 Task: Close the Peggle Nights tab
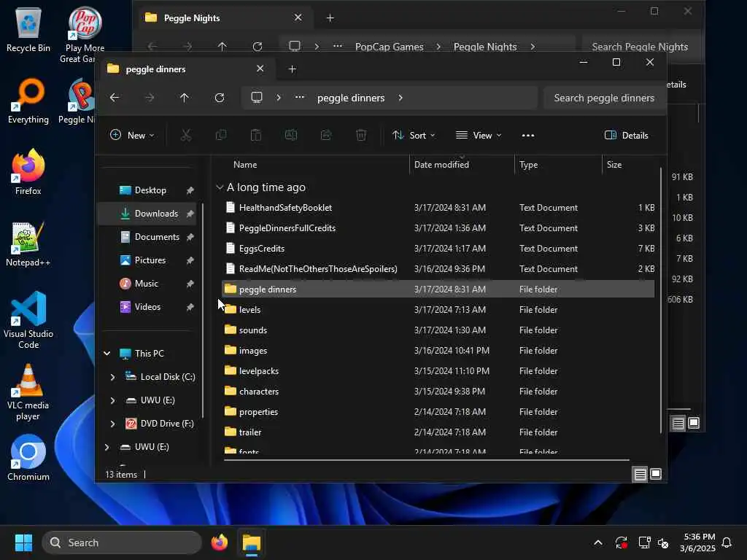[x=298, y=17]
